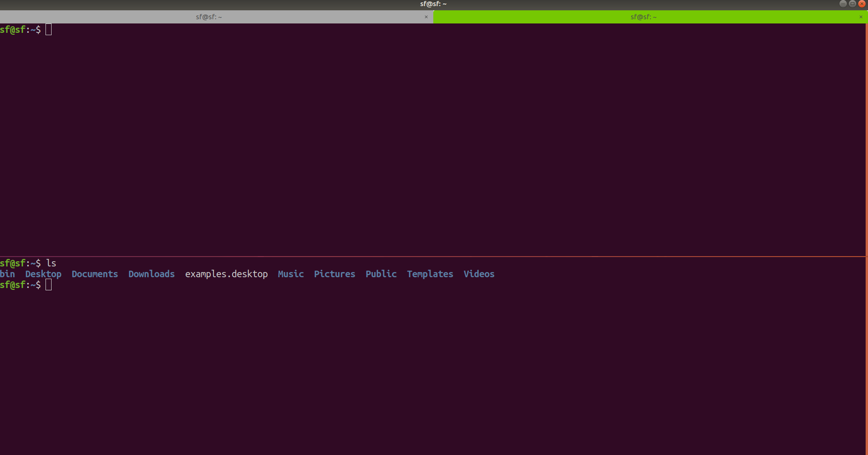
Task: Maximize the terminal window
Action: pos(853,4)
